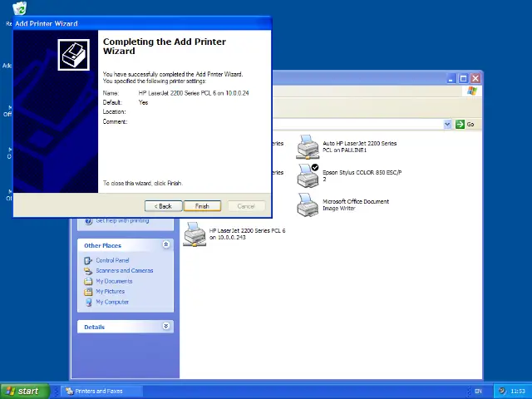532x399 pixels.
Task: Close the Printers and Faxes window
Action: pyautogui.click(x=475, y=79)
